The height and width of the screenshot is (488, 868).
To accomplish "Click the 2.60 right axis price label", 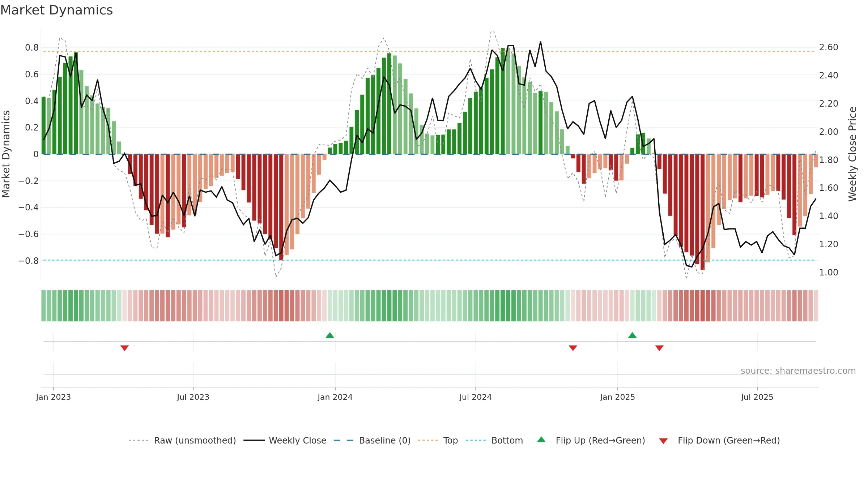I will click(829, 47).
